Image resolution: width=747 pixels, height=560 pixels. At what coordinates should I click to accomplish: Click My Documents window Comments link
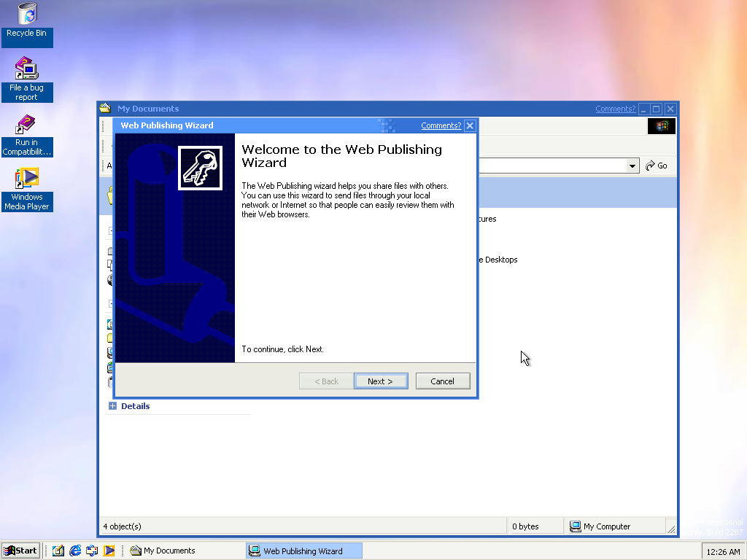[615, 109]
